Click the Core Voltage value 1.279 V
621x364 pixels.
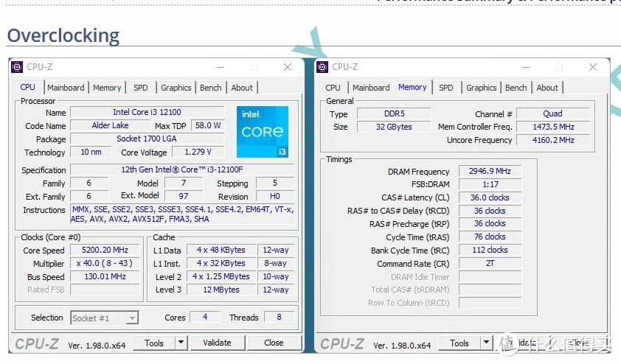pyautogui.click(x=198, y=152)
